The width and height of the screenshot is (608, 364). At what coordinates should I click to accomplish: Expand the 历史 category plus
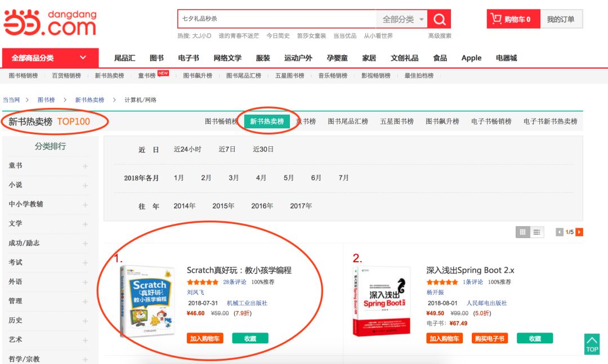(85, 321)
